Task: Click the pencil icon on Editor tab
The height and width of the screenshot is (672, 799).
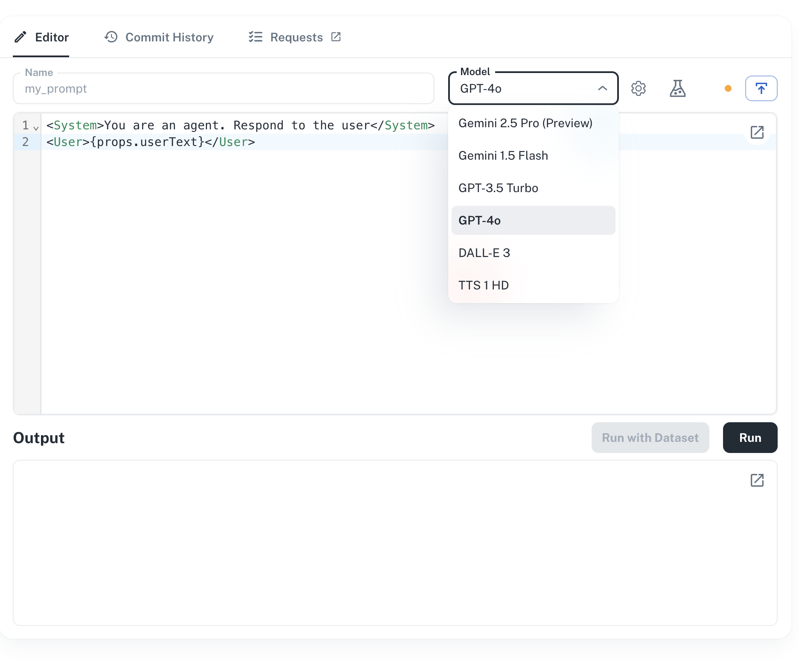Action: [x=20, y=37]
